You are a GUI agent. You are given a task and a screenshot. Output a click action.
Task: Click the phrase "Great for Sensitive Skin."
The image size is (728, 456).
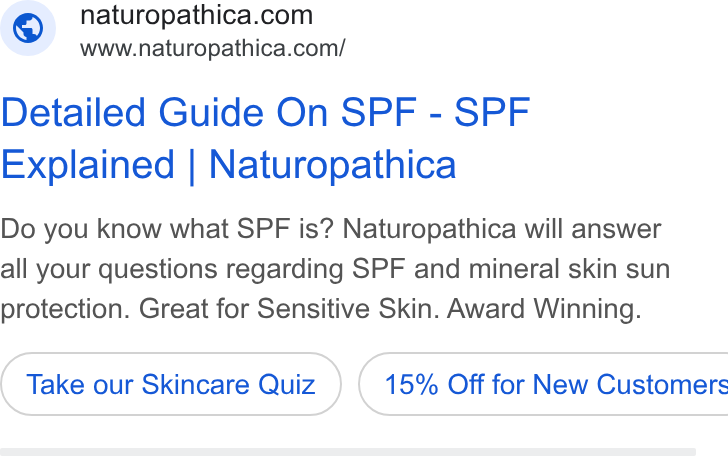[289, 309]
